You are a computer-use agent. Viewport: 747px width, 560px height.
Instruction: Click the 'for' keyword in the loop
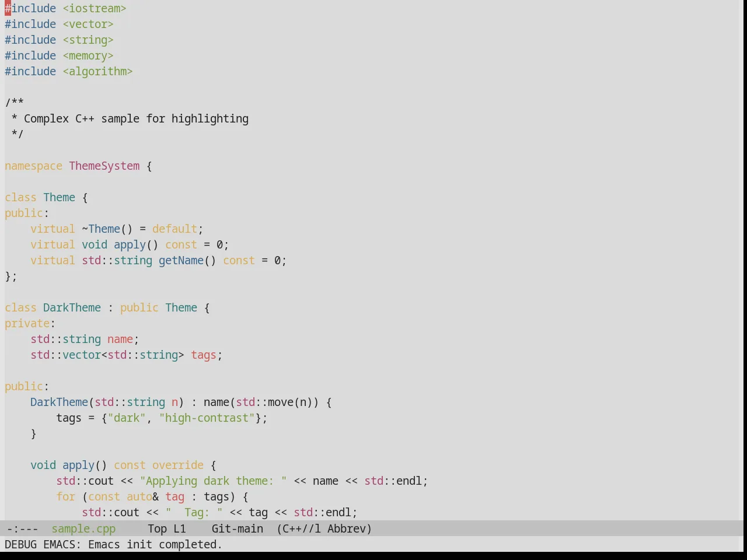pos(65,496)
